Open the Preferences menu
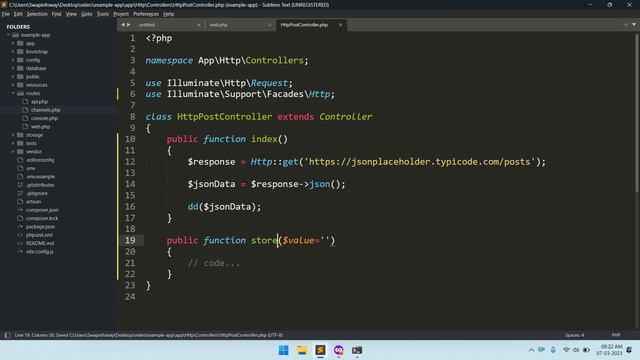 (146, 14)
